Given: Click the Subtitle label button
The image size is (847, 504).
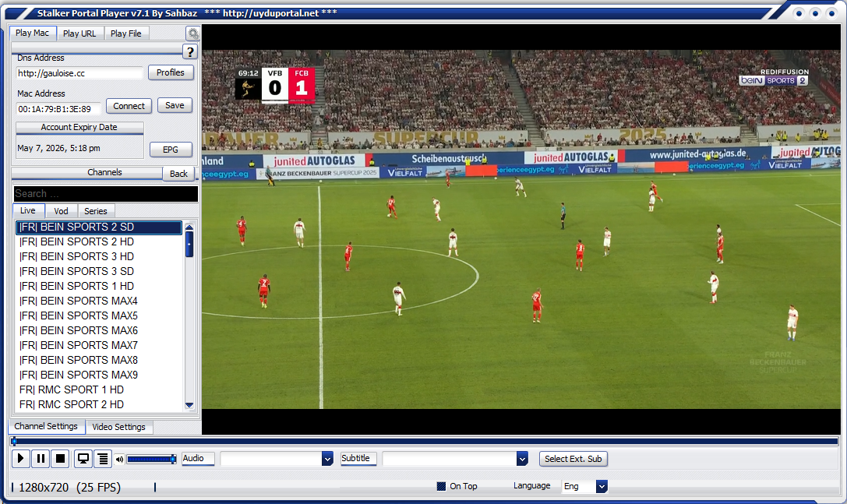Looking at the screenshot, I should 358,459.
